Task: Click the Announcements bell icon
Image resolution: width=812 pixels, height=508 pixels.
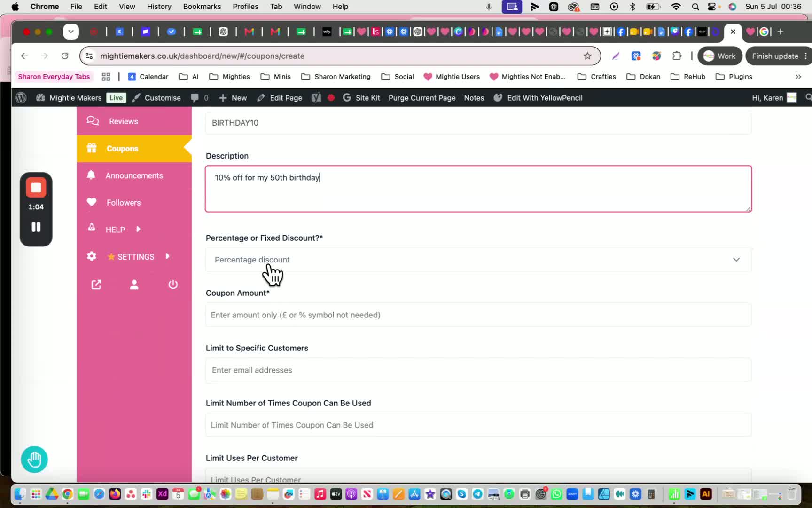Action: [91, 175]
